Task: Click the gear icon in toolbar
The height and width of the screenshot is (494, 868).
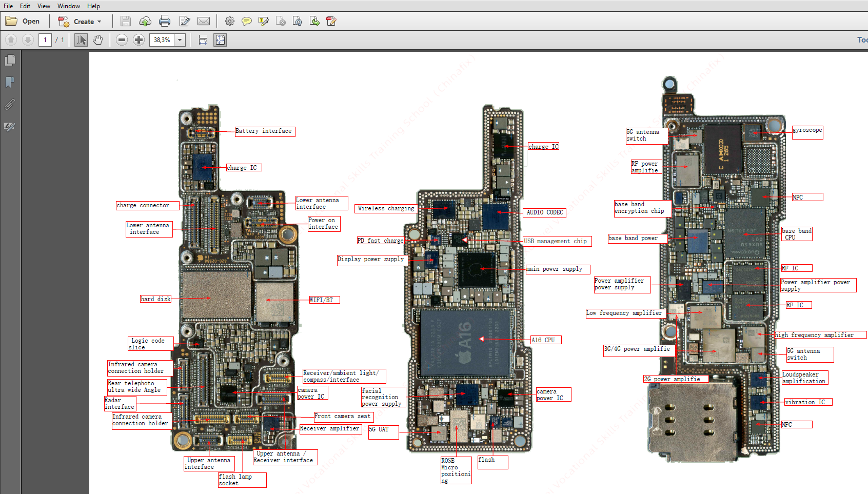Action: tap(230, 21)
